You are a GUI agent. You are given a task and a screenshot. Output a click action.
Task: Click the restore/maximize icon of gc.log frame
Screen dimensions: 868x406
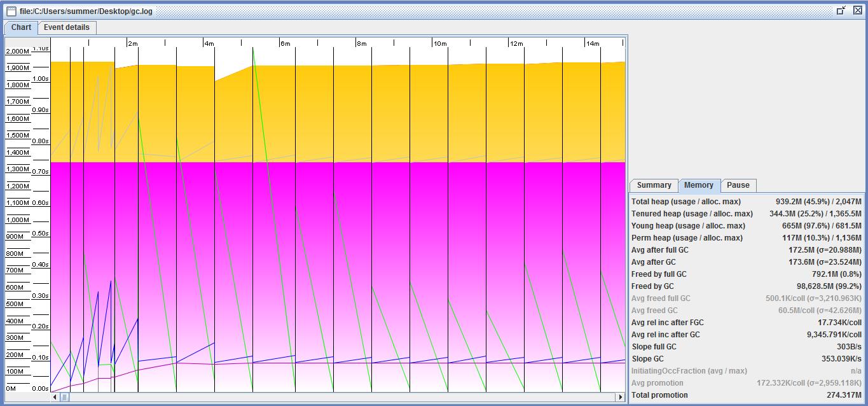[841, 11]
